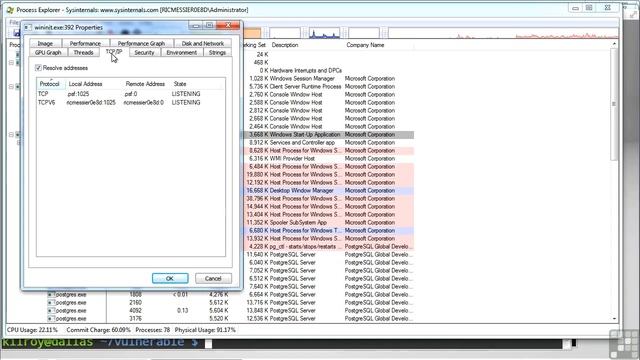The height and width of the screenshot is (360, 640).
Task: Click local address ricmessier0e8d:1025
Action: click(x=91, y=102)
